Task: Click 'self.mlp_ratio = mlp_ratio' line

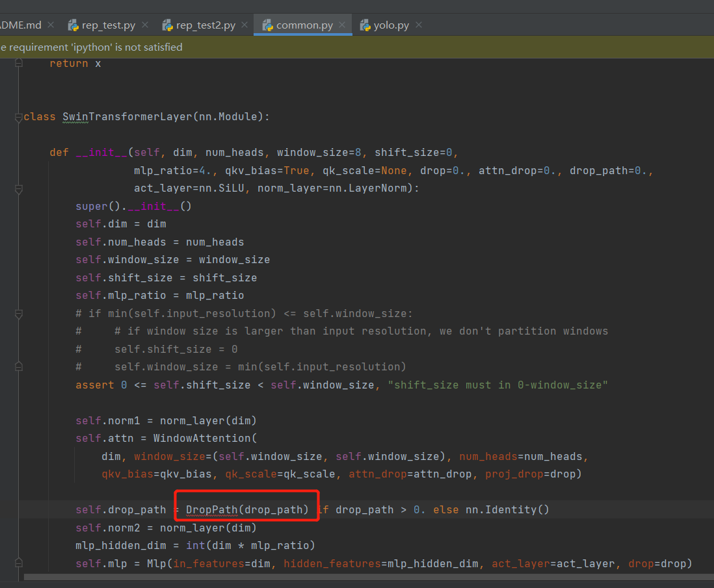Action: click(160, 296)
